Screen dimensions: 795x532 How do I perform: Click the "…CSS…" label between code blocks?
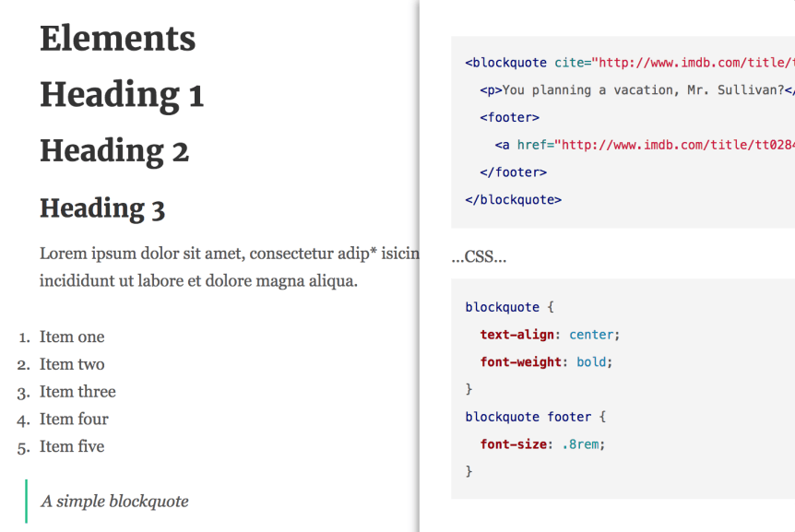coord(479,257)
